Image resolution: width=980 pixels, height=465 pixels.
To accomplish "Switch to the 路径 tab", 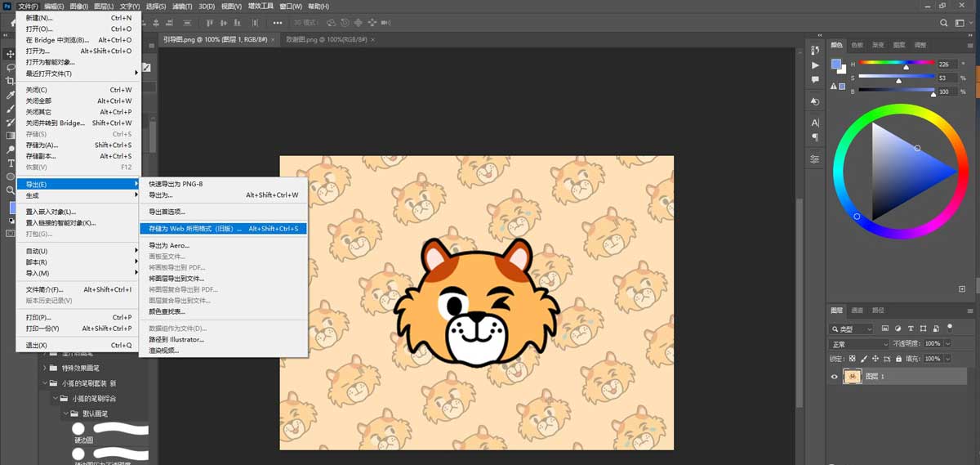I will 878,311.
